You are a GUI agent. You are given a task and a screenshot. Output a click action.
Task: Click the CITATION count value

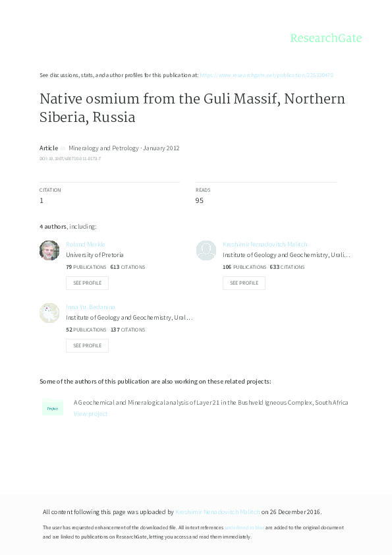click(x=42, y=200)
